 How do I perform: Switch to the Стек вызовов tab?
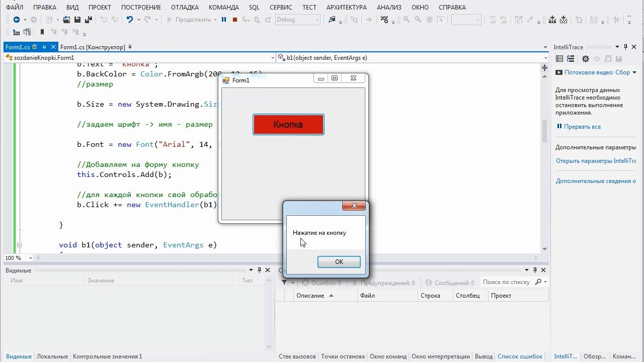297,356
